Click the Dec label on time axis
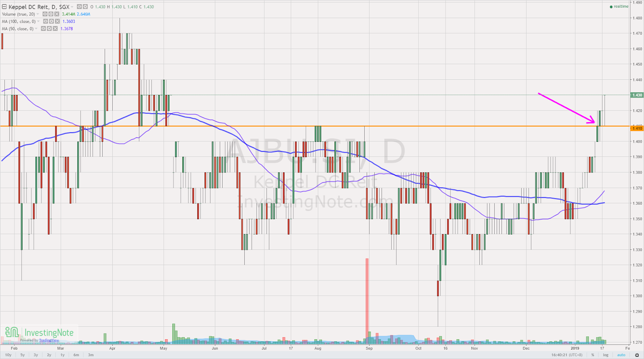The image size is (644, 359). (x=526, y=348)
